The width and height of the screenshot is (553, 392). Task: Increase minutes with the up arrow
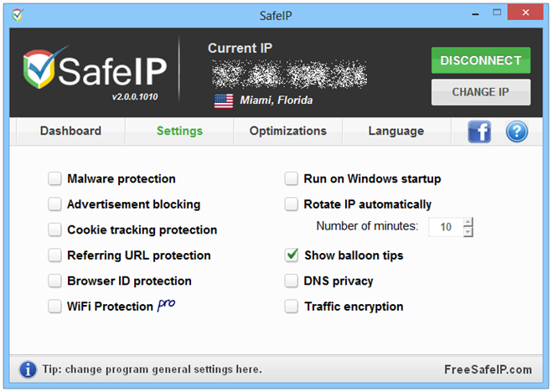[468, 222]
